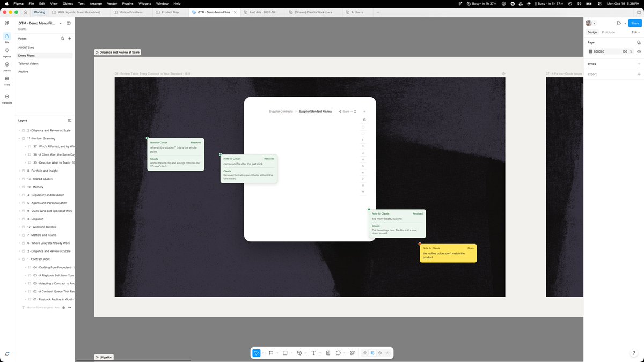Open the Agents panel in left rail

coord(7,52)
